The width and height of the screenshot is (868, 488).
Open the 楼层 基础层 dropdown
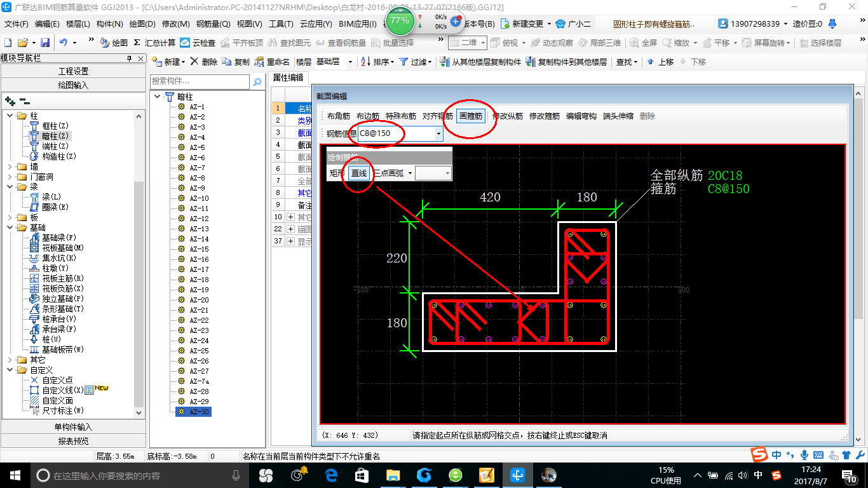point(351,62)
